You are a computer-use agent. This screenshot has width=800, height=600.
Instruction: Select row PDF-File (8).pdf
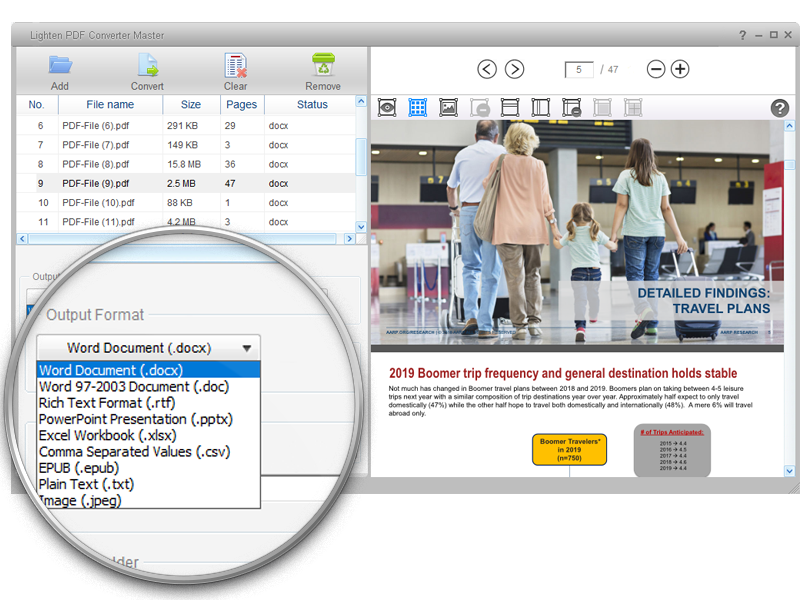[186, 164]
